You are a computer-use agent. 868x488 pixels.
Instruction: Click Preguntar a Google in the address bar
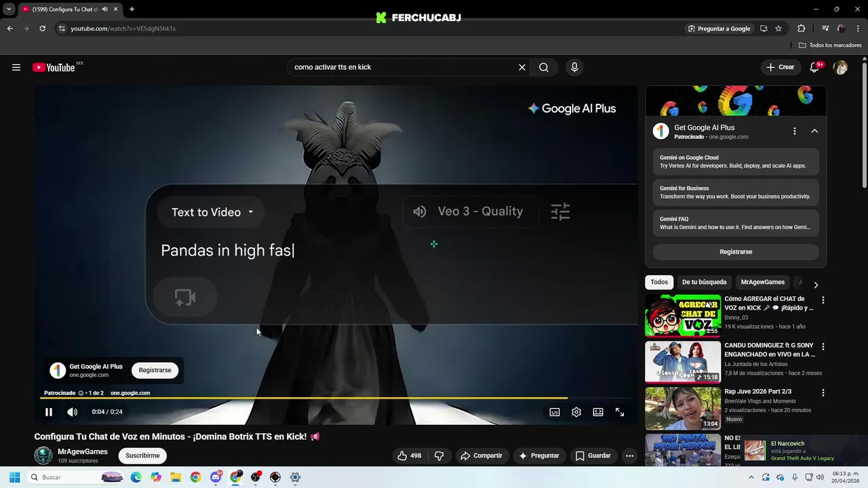pyautogui.click(x=719, y=28)
